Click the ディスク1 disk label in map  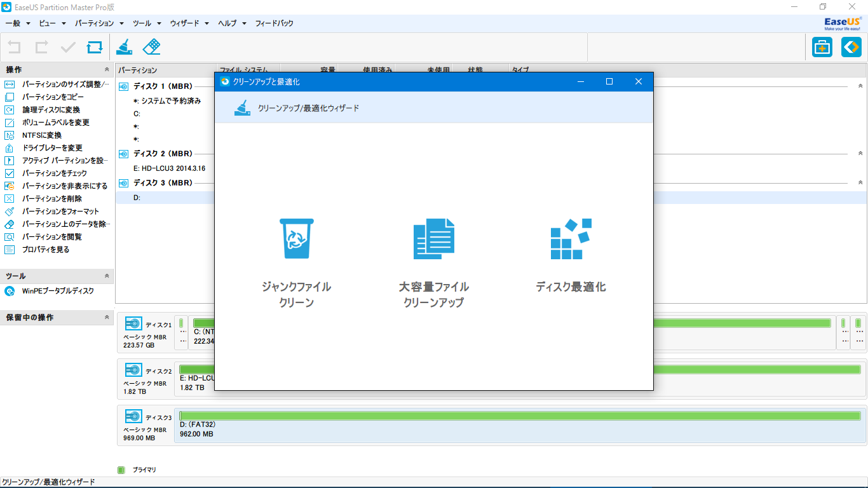(x=158, y=325)
